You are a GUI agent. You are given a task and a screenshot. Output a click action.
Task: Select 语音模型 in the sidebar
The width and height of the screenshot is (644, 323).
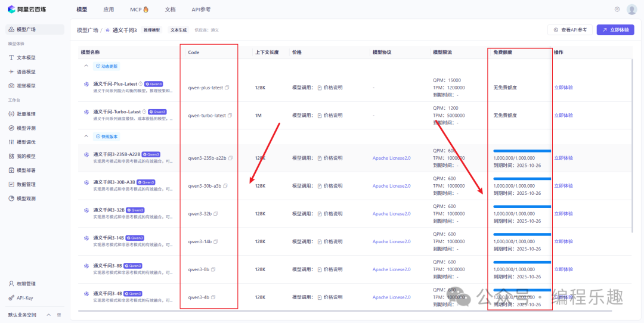(x=35, y=72)
